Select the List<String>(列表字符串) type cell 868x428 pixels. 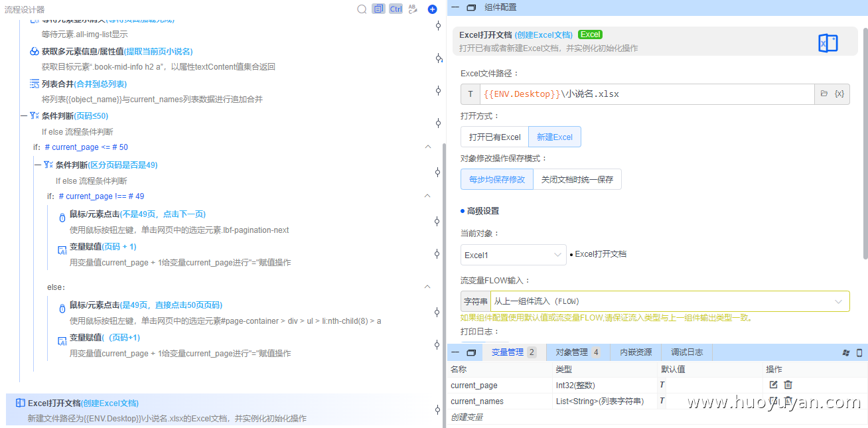coord(605,401)
